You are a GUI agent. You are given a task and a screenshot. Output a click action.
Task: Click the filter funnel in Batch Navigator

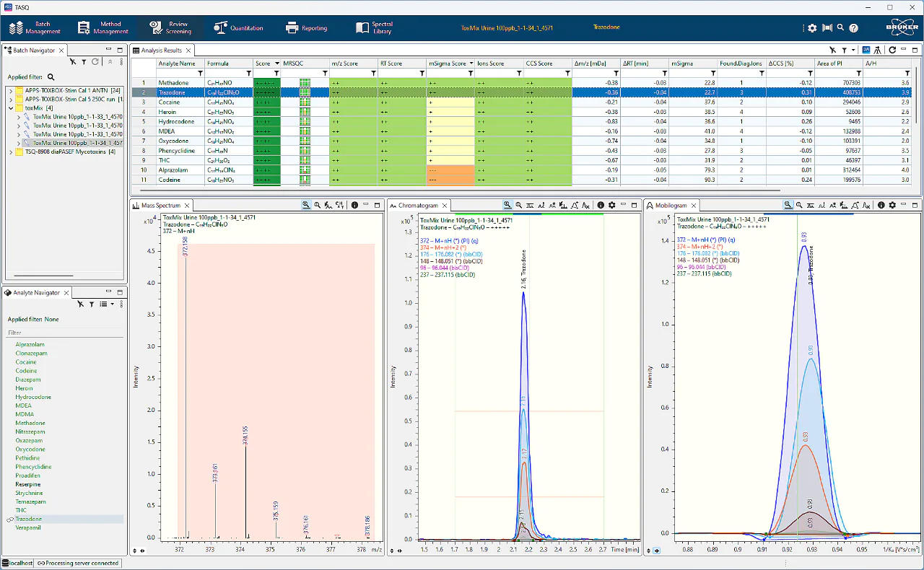pyautogui.click(x=84, y=62)
